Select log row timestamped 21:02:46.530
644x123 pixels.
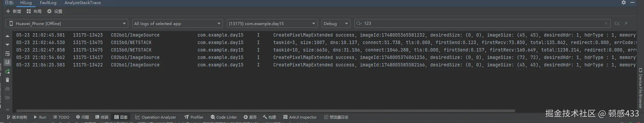(325, 42)
